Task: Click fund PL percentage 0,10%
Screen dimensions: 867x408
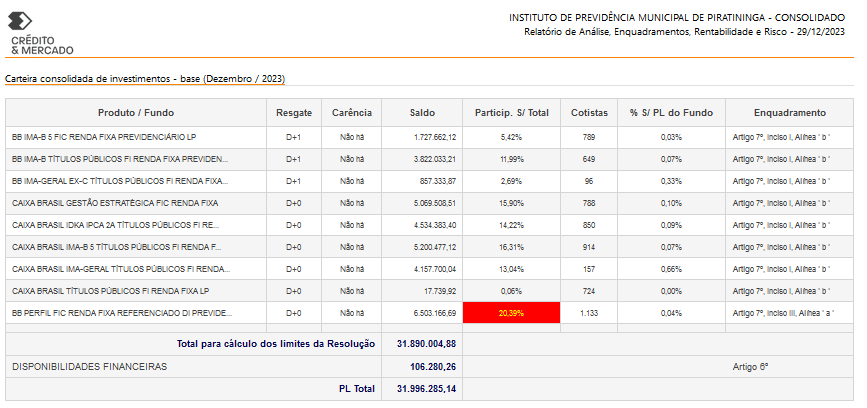Action: (671, 203)
